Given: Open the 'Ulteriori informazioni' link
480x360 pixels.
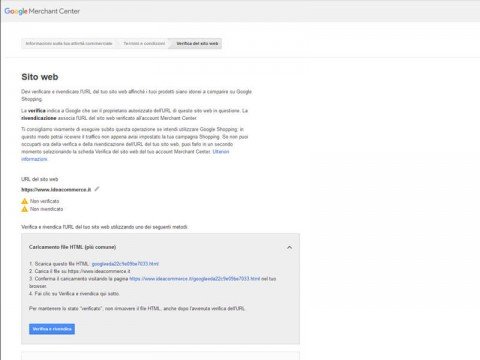Looking at the screenshot, I should 125,155.
